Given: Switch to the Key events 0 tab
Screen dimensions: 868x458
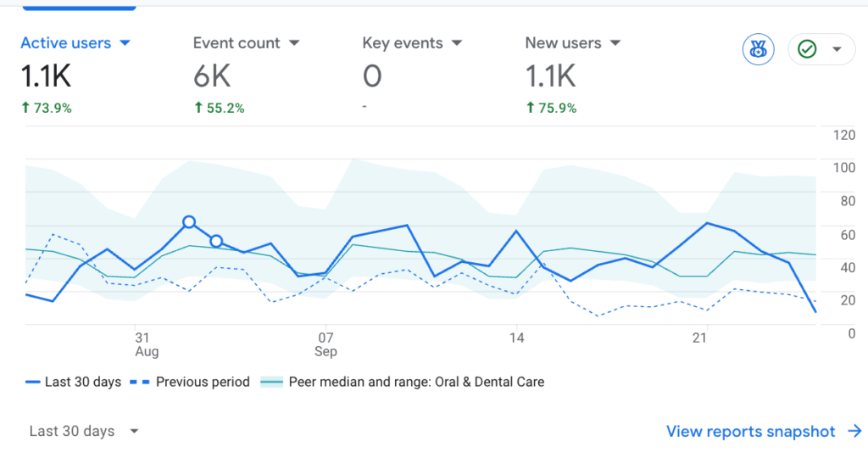Looking at the screenshot, I should click(x=372, y=76).
